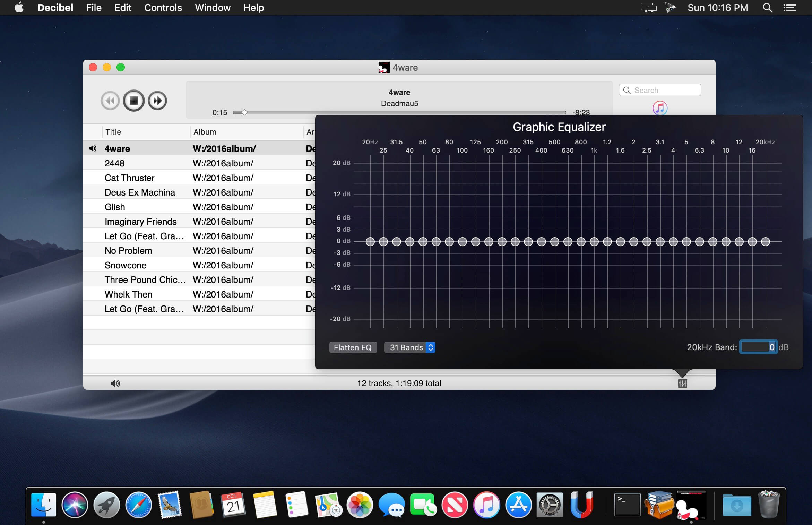Open Messages from the dock

click(x=392, y=505)
